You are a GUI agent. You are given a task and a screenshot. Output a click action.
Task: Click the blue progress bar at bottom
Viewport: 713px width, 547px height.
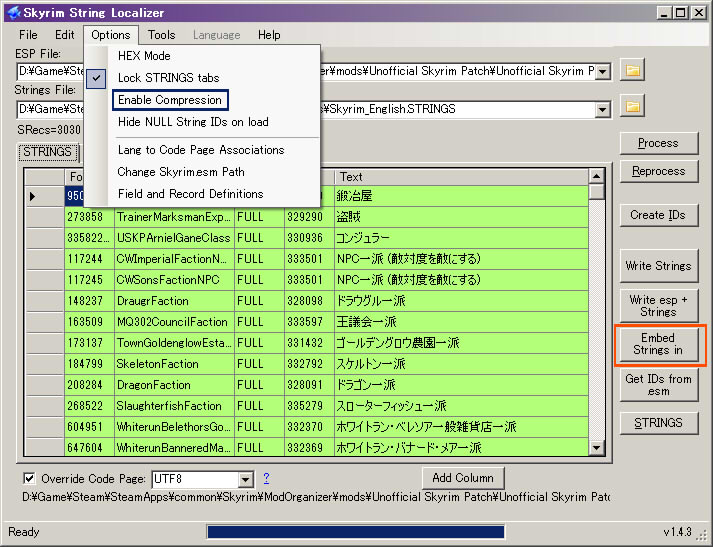(356, 532)
